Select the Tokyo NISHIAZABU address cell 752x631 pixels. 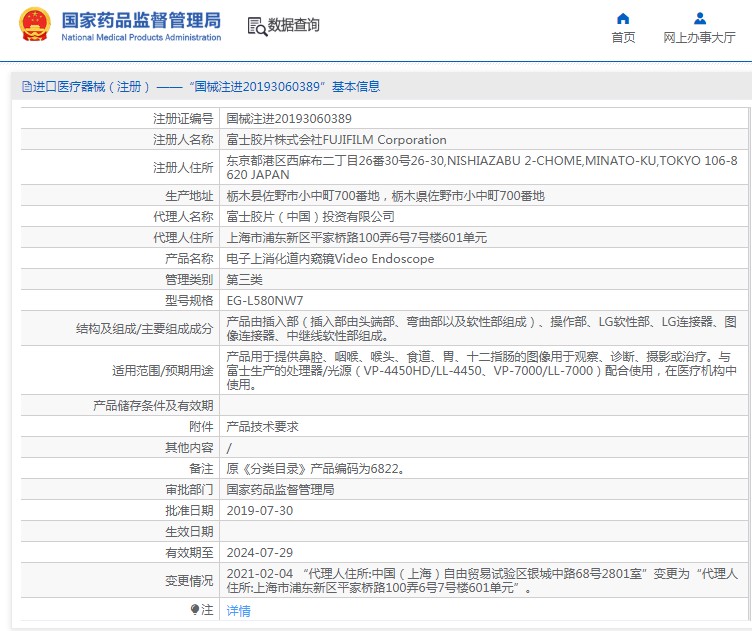click(x=482, y=167)
